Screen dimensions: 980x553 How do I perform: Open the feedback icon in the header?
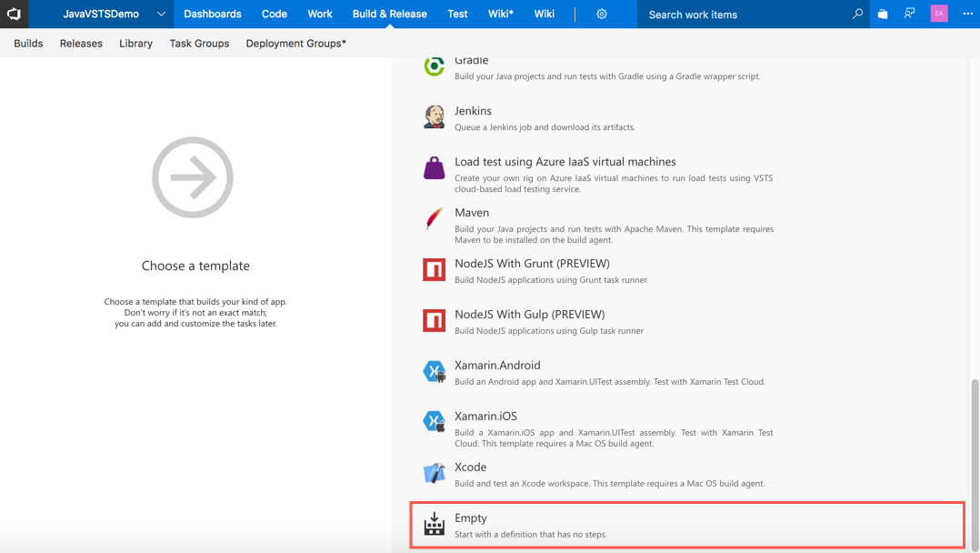pyautogui.click(x=909, y=14)
